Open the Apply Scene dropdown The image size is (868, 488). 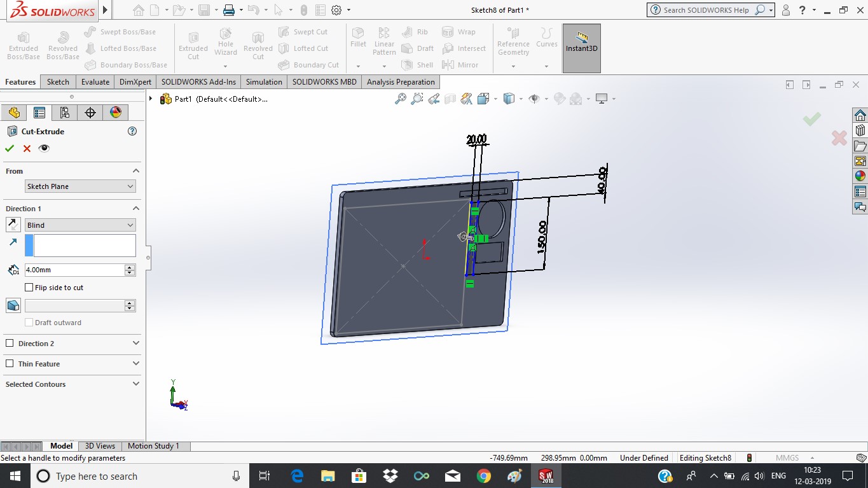coord(576,99)
